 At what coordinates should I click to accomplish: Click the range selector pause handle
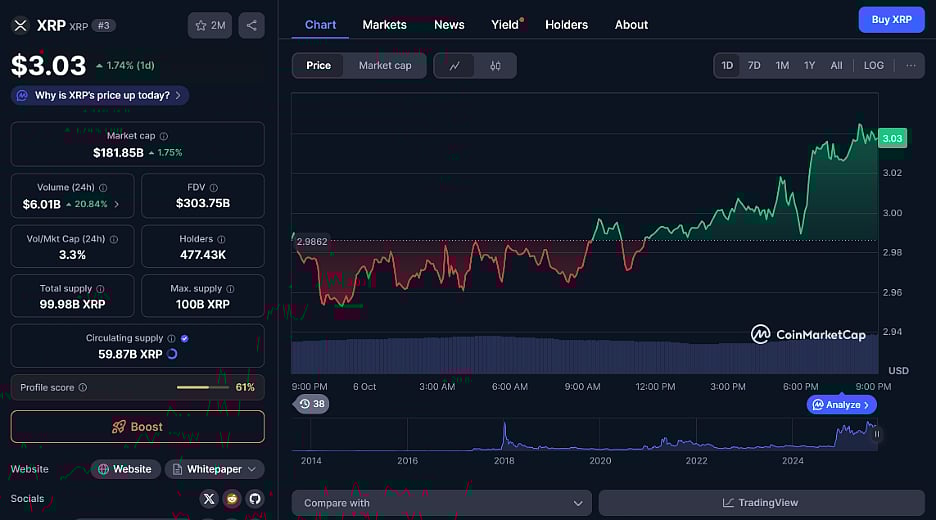pos(877,434)
